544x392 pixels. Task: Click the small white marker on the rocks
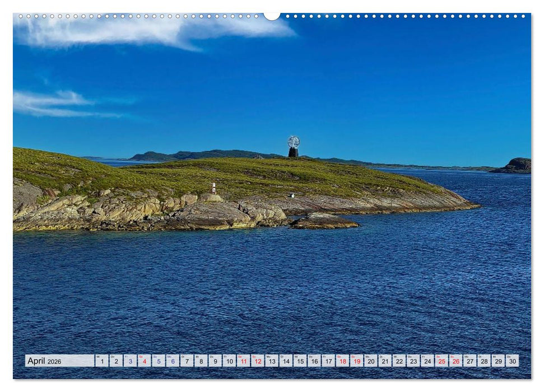[x=292, y=195]
